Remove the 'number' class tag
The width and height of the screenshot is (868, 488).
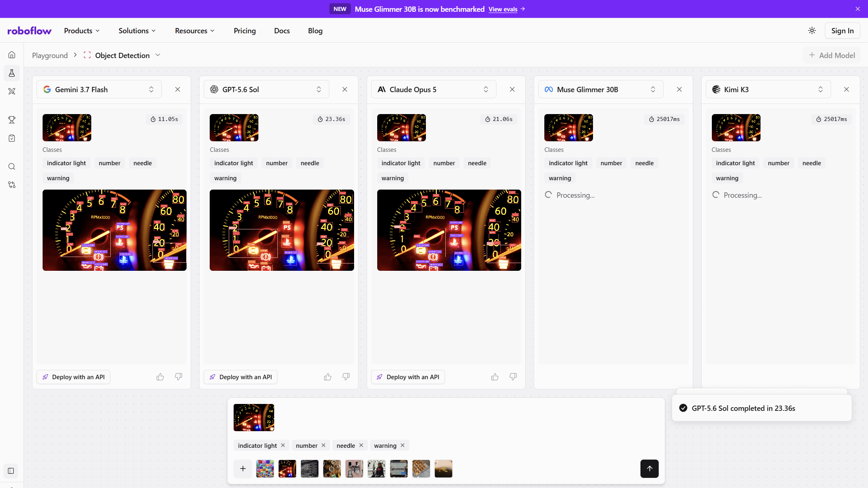tap(323, 445)
